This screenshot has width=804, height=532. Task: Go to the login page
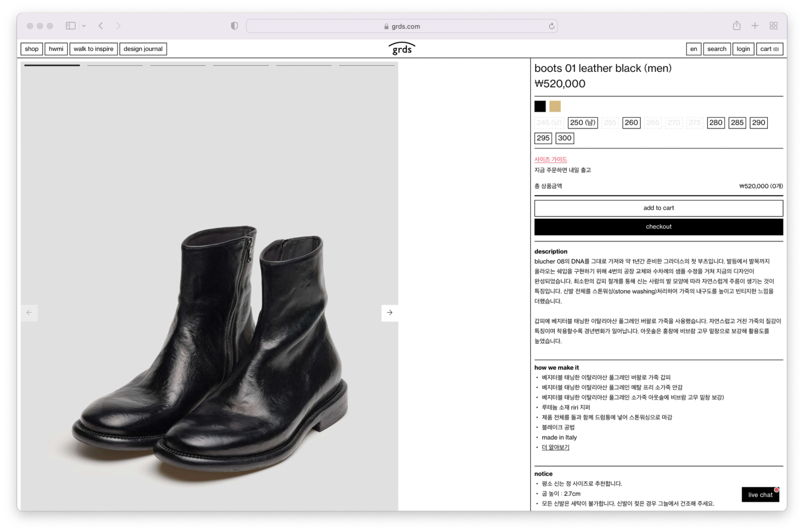[743, 49]
